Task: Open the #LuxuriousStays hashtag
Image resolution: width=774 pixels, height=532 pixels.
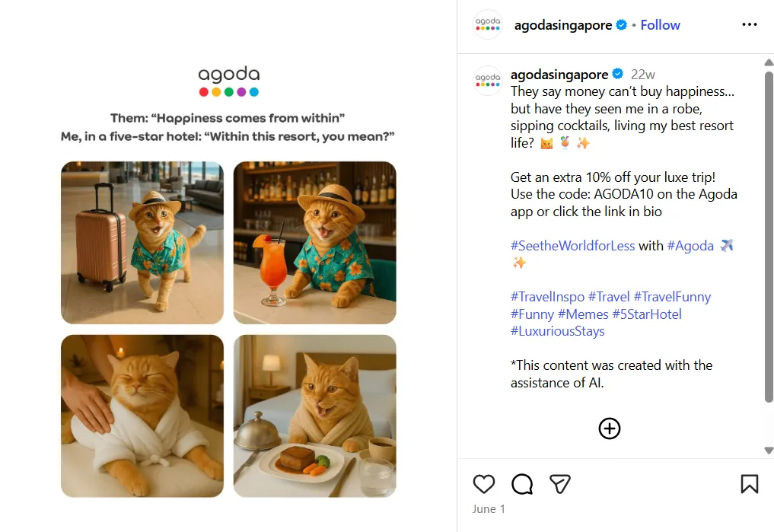Action: point(557,331)
